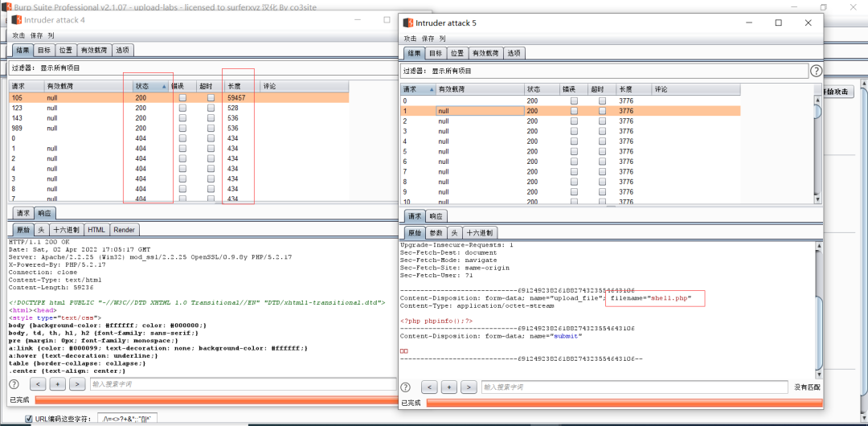The height and width of the screenshot is (426, 868).
Task: Click the '+' search options button in attack 4
Action: [57, 384]
